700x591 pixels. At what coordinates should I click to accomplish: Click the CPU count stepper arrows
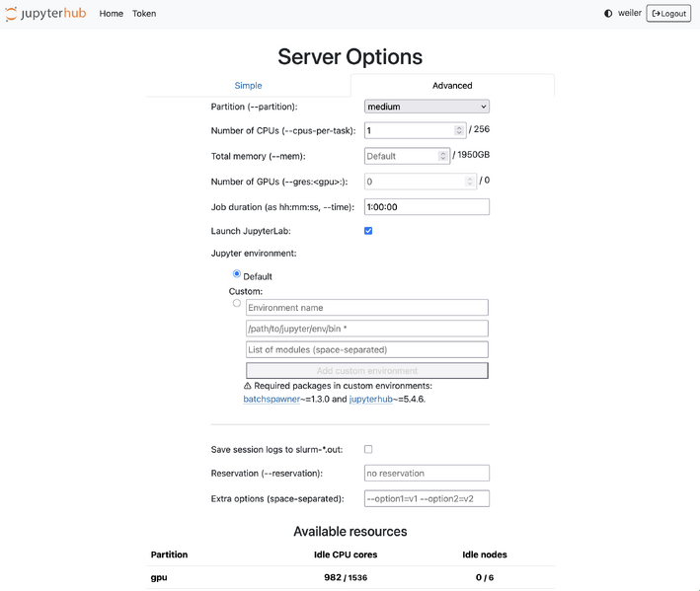click(459, 130)
